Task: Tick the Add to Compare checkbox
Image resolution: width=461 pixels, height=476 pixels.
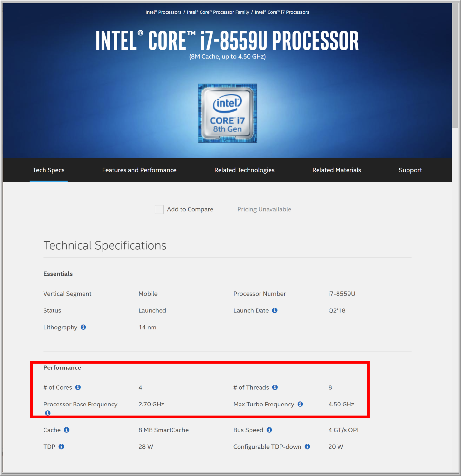Action: pyautogui.click(x=159, y=209)
